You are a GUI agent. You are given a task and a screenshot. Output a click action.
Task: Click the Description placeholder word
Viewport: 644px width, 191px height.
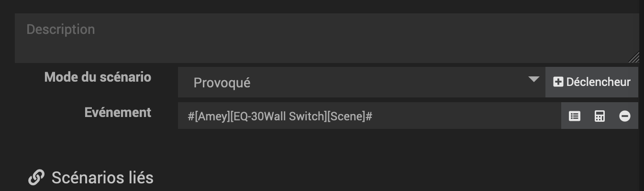[61, 30]
